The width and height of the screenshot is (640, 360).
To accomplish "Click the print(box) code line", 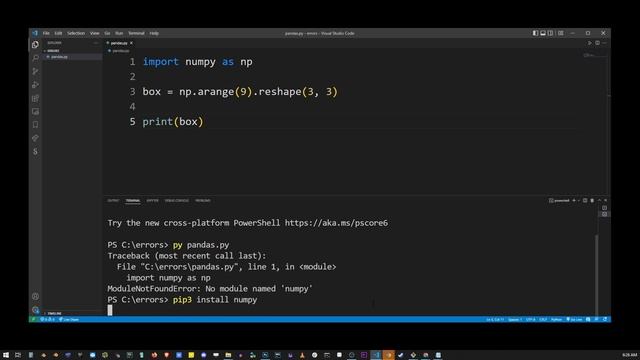I will click(173, 122).
